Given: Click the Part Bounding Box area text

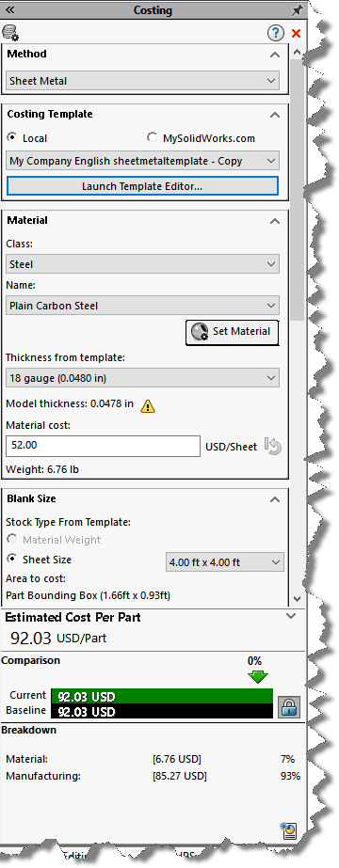Looking at the screenshot, I should click(x=89, y=595).
